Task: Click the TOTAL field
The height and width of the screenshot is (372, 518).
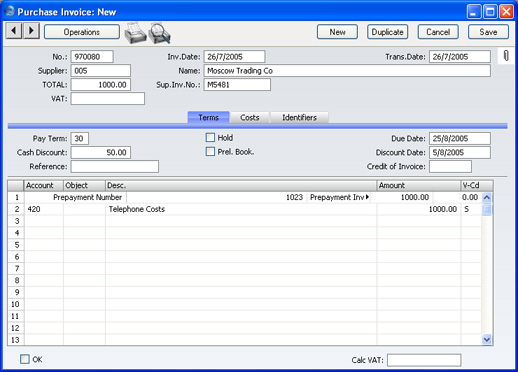Action: click(x=101, y=85)
